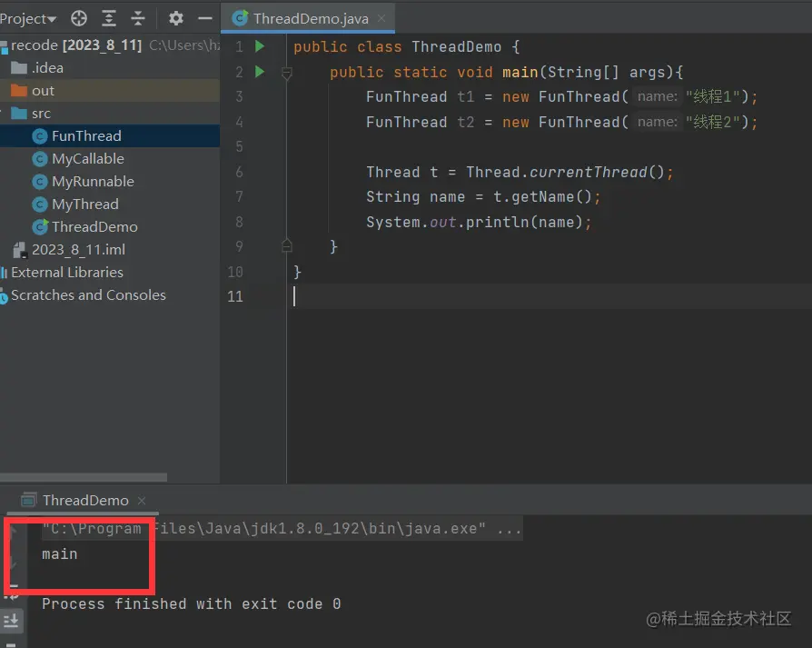This screenshot has height=648, width=812.
Task: Click 'println' in the code on line 8
Action: point(497,223)
